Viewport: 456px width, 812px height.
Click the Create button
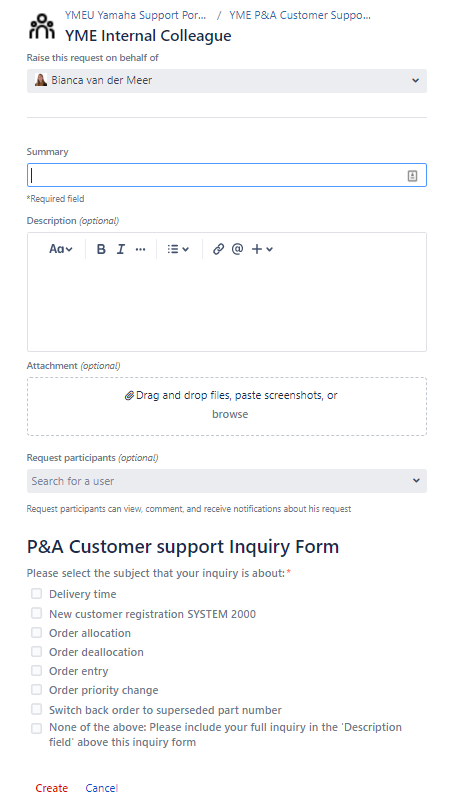52,788
